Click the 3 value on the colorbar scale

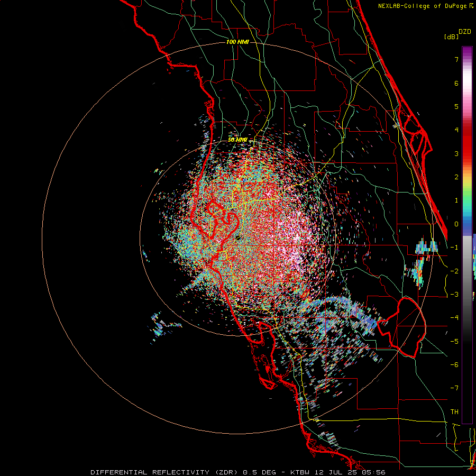coord(456,153)
